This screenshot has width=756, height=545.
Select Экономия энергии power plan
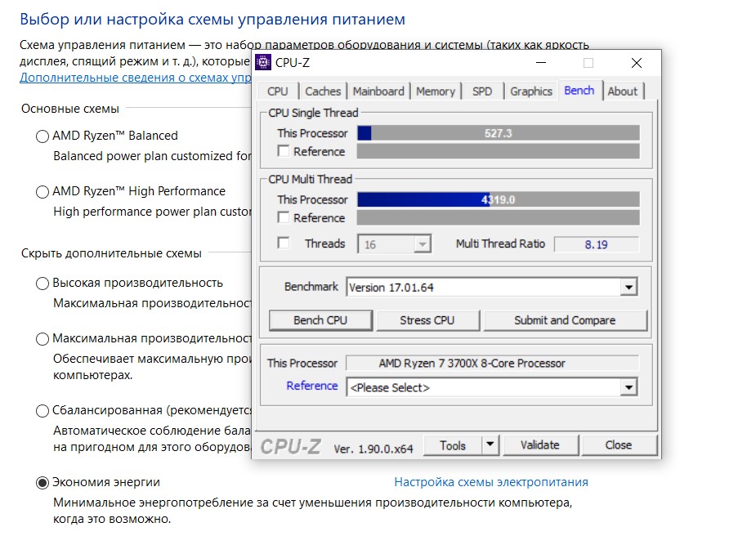click(x=42, y=482)
